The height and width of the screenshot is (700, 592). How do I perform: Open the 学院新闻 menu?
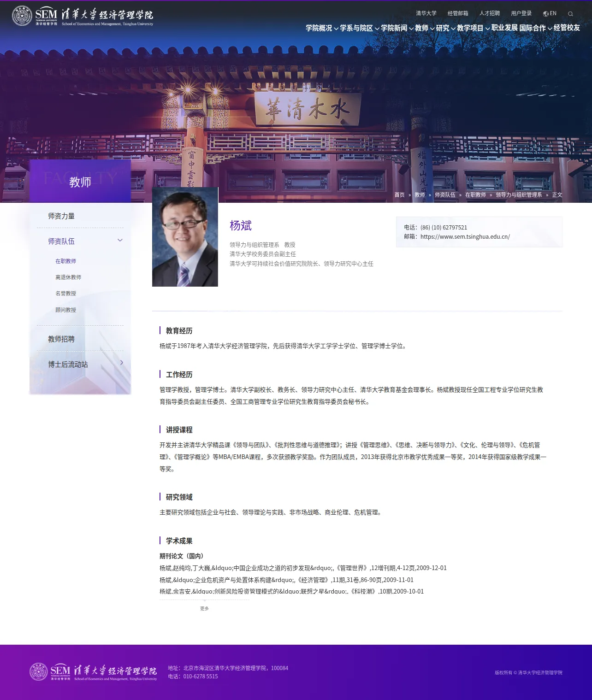pyautogui.click(x=394, y=28)
